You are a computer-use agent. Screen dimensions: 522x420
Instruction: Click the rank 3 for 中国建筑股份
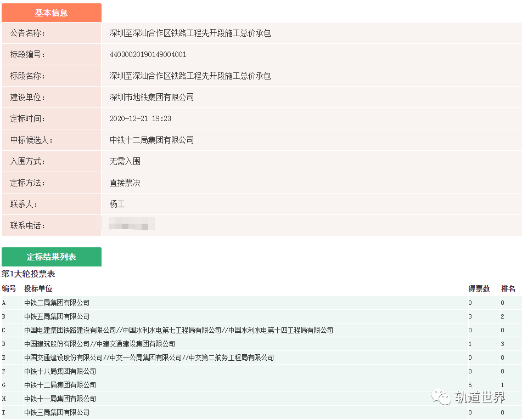coord(502,344)
